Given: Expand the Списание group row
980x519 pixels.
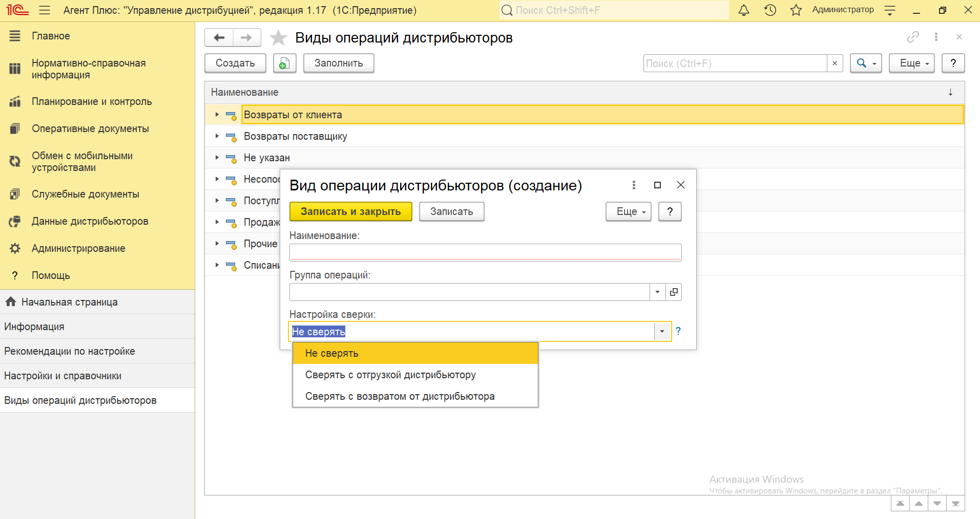Looking at the screenshot, I should (x=217, y=265).
